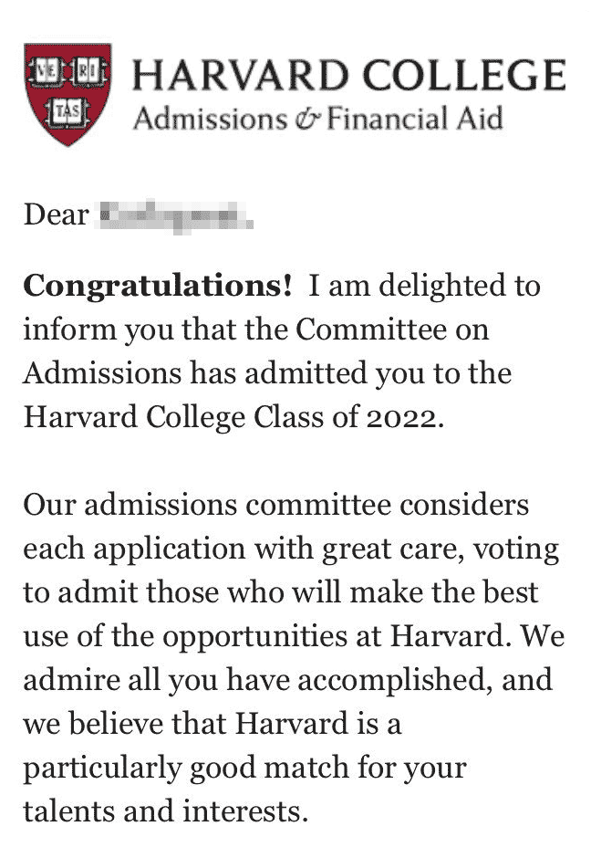Click the word Dear in the greeting
The height and width of the screenshot is (868, 591).
point(56,215)
